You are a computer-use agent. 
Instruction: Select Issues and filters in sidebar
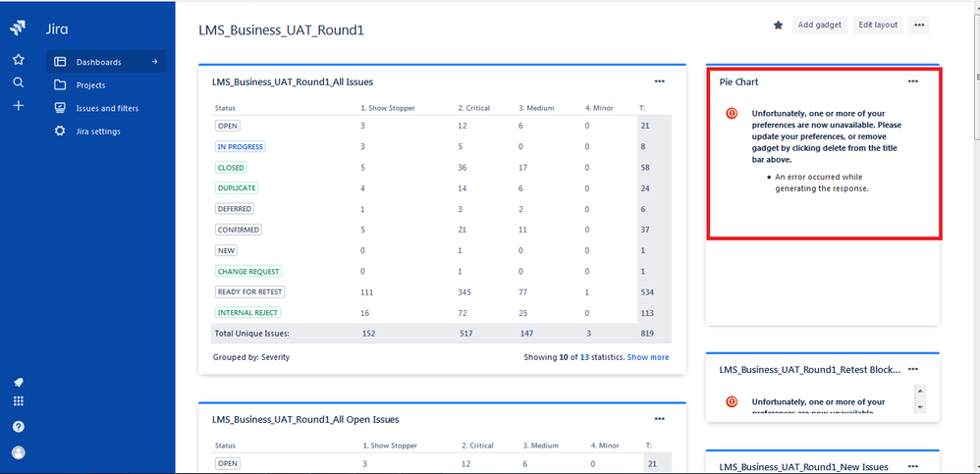click(x=106, y=108)
